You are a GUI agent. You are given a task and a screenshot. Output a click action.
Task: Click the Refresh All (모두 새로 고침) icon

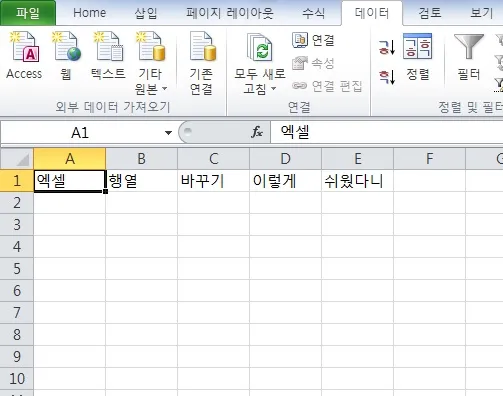pyautogui.click(x=260, y=47)
